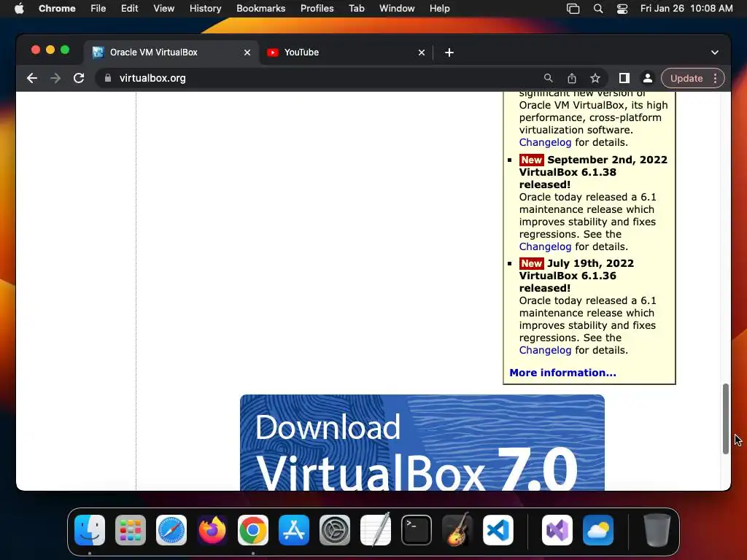Click the Stage Manager menu bar icon

[573, 9]
